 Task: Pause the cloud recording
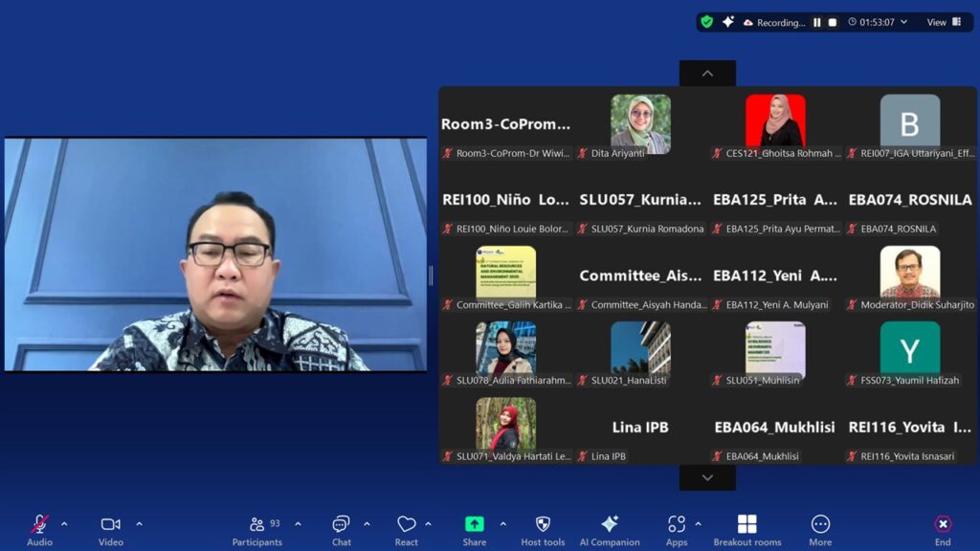817,22
